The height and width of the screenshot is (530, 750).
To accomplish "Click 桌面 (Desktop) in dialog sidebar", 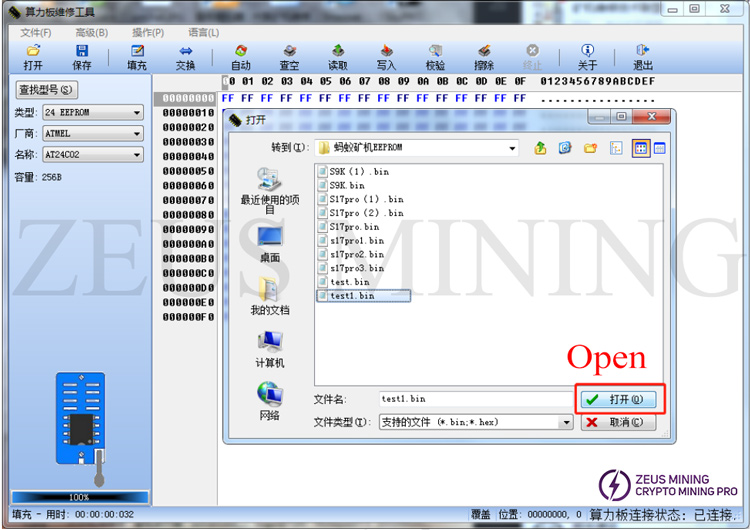I will click(269, 243).
